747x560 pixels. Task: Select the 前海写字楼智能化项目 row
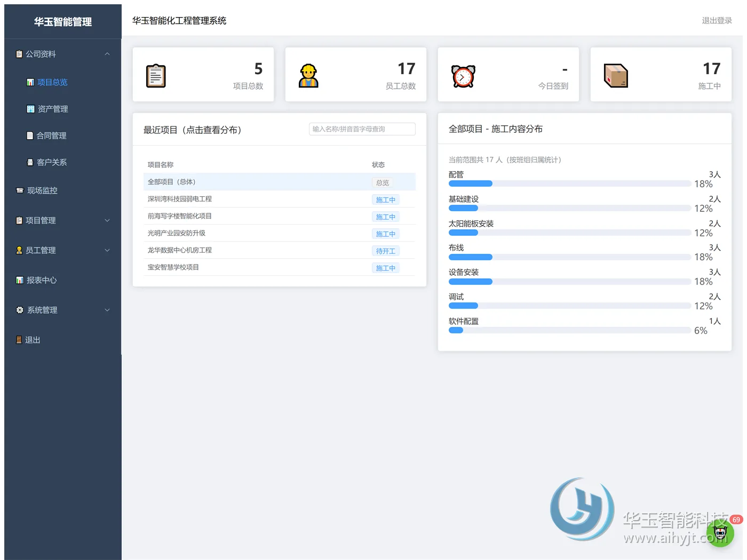click(280, 216)
